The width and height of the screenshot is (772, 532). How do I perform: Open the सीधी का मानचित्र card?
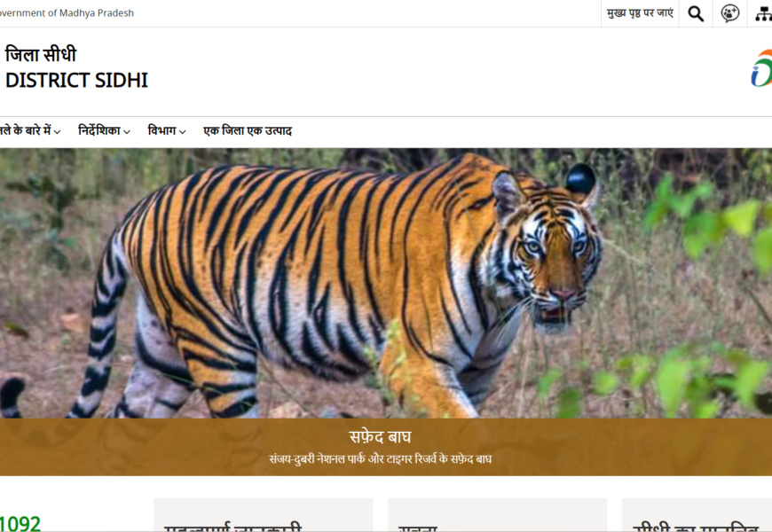[697, 515]
